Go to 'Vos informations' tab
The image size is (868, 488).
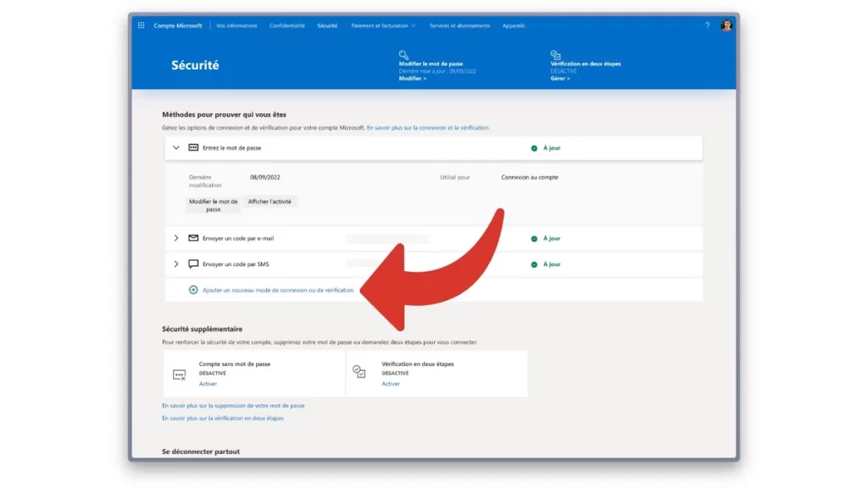tap(236, 25)
